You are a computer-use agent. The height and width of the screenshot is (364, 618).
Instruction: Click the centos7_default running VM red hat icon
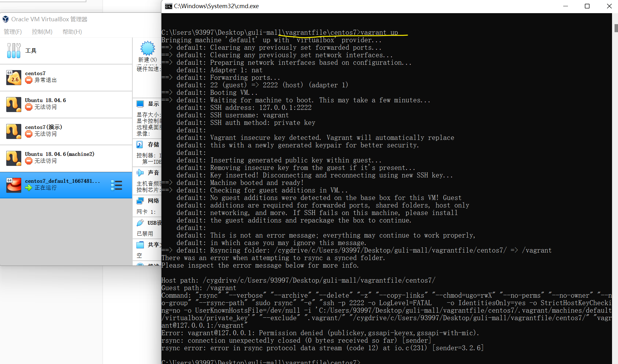click(x=14, y=185)
